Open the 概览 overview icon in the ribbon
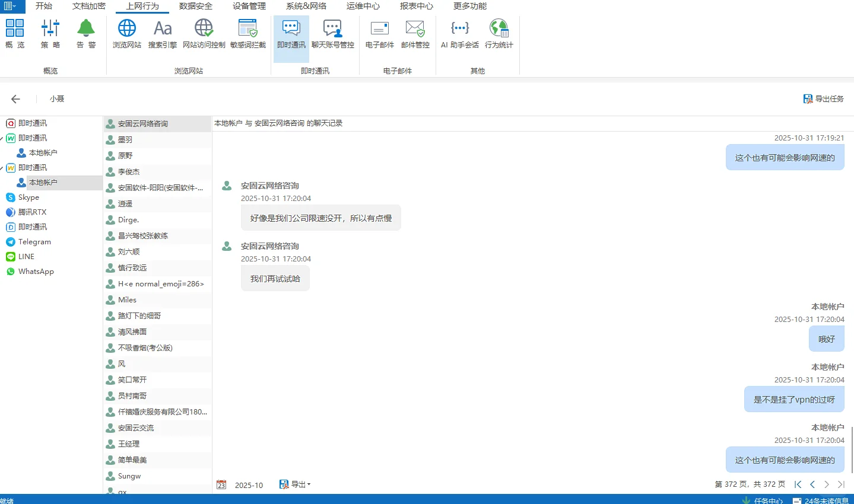This screenshot has width=854, height=504. [x=15, y=34]
